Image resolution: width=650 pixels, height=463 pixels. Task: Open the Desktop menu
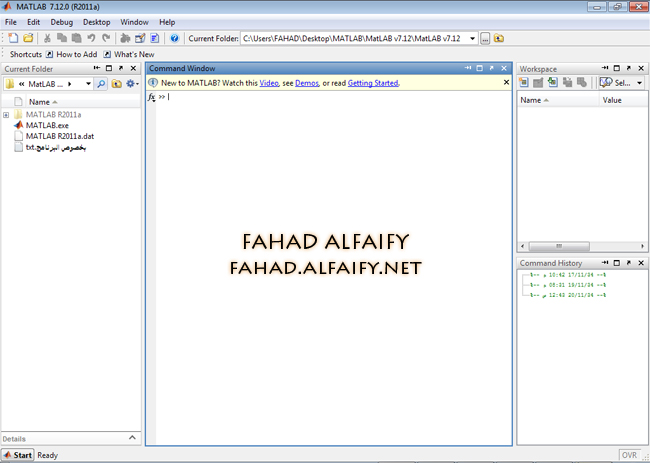tap(97, 21)
